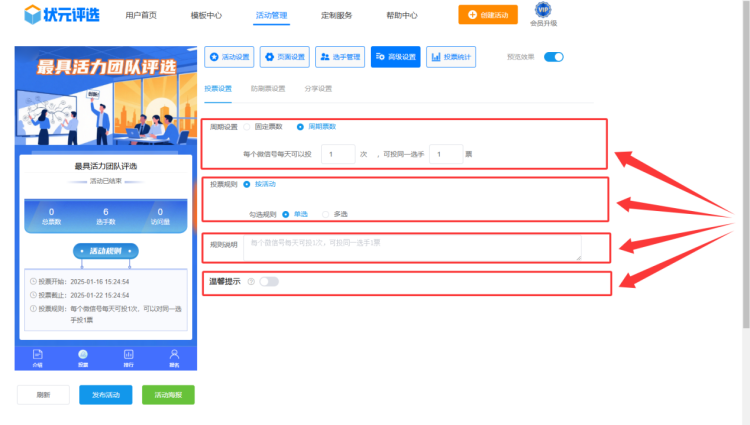The image size is (750, 425).
Task: Open the VIP 会员升级 badge
Action: point(543,14)
